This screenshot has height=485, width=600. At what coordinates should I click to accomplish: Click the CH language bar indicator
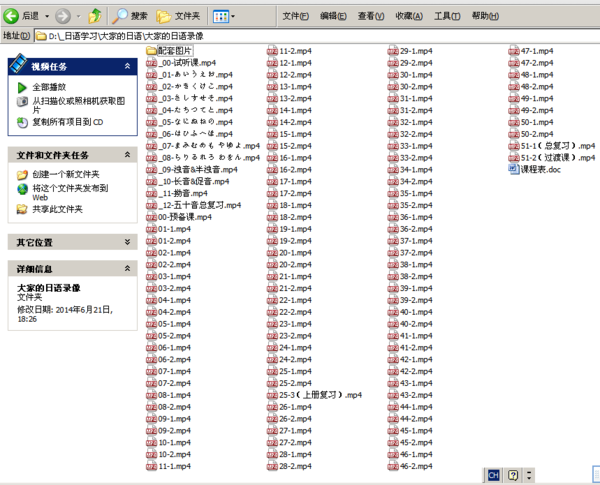point(493,474)
